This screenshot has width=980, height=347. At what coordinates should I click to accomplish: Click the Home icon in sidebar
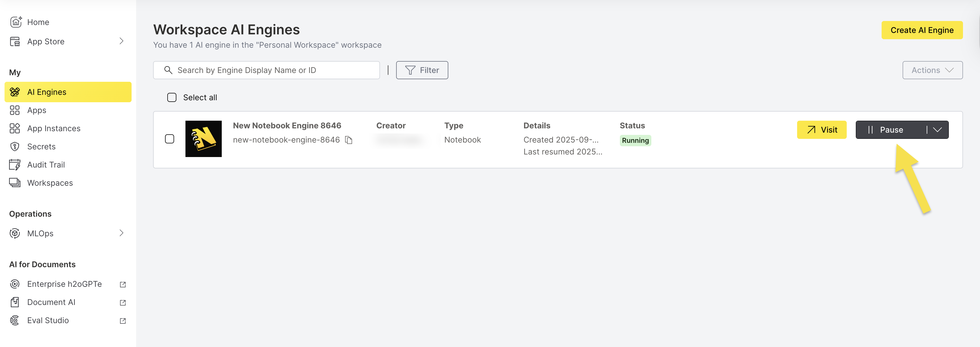(x=15, y=22)
